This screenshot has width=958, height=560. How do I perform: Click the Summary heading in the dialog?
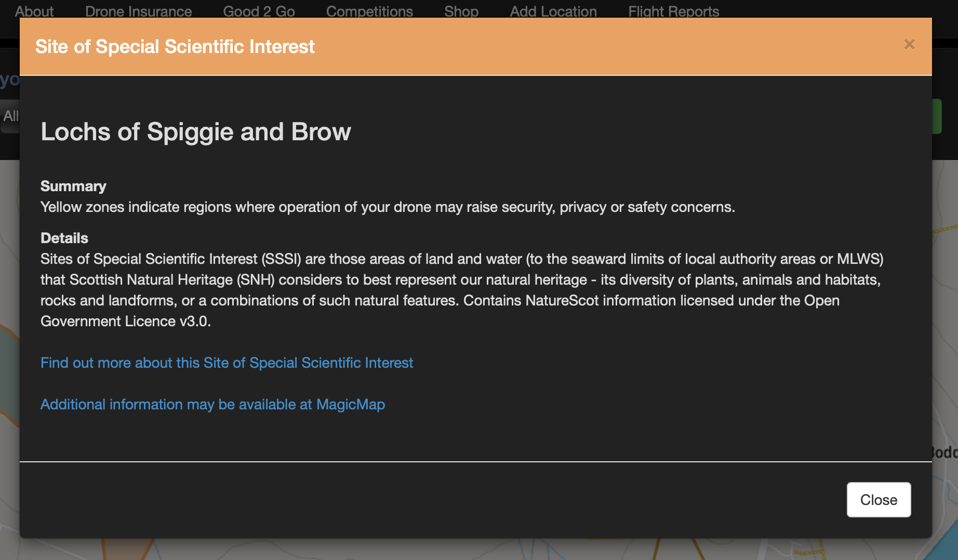tap(73, 186)
